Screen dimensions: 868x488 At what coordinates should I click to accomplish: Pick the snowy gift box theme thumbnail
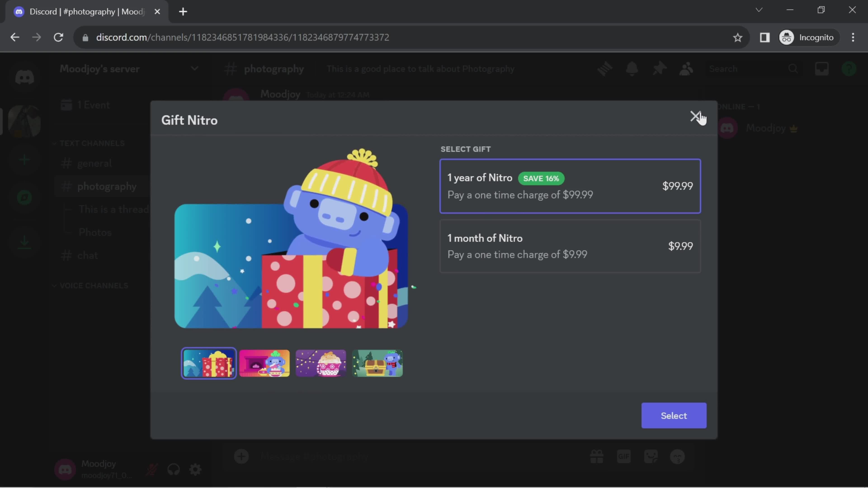[x=209, y=363]
